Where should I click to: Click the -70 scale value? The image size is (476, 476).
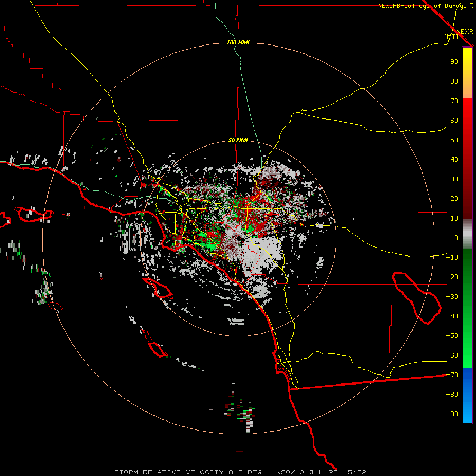[452, 375]
